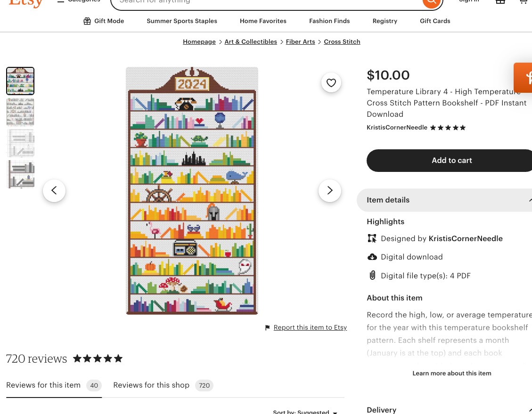Open Gift Mode with the gift icon

pos(87,21)
